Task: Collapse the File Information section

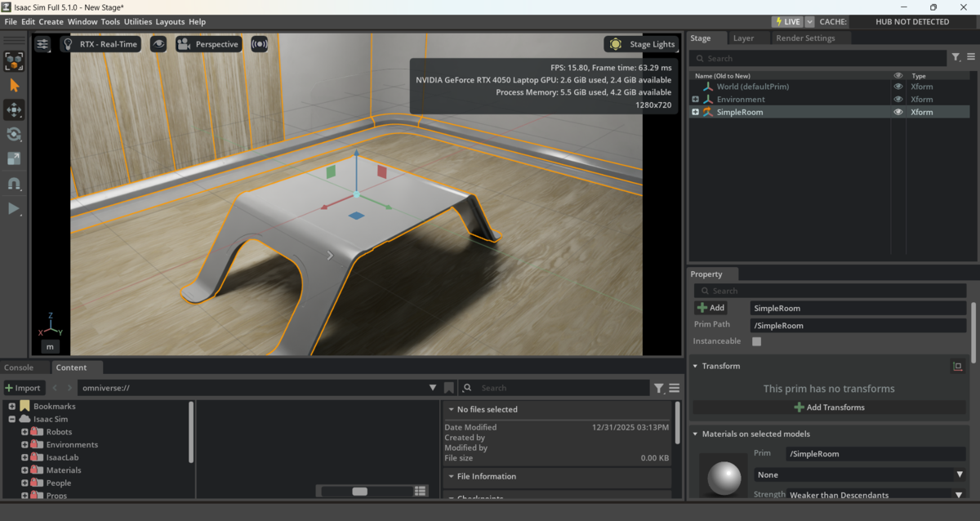Action: click(451, 477)
